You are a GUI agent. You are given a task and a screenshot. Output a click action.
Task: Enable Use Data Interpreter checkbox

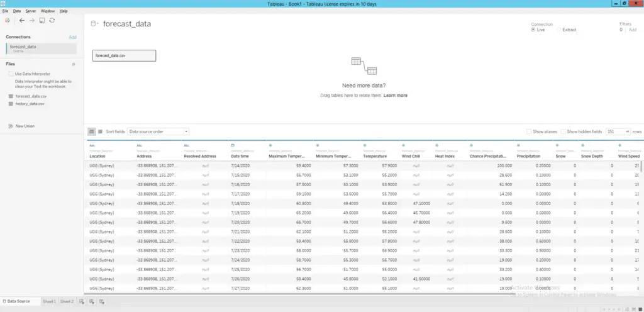tap(11, 74)
